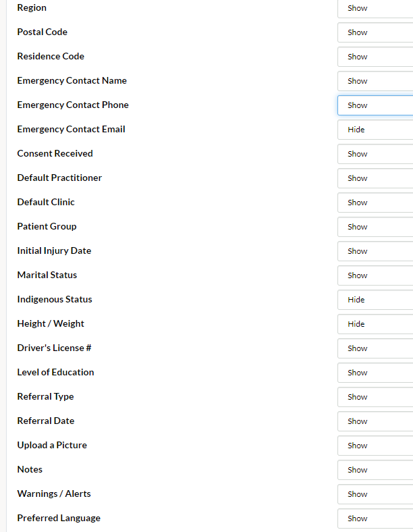This screenshot has width=413, height=532.
Task: Open the Region visibility dropdown
Action: [375, 8]
